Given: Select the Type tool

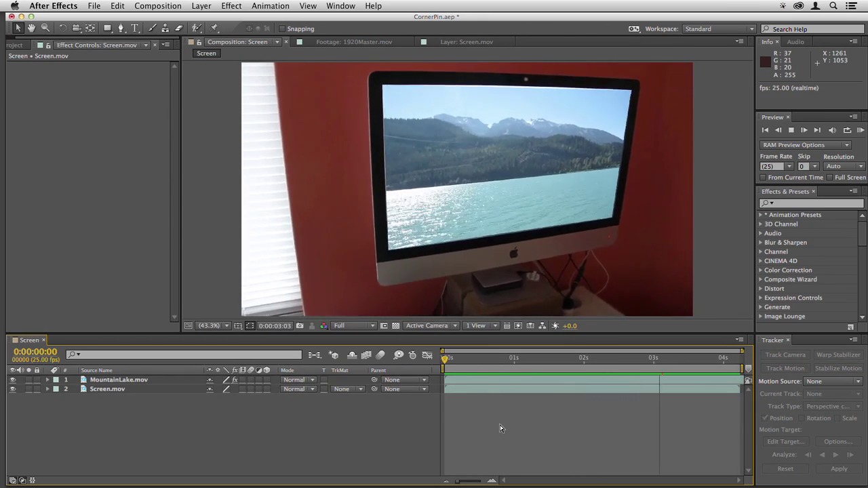Looking at the screenshot, I should click(135, 28).
